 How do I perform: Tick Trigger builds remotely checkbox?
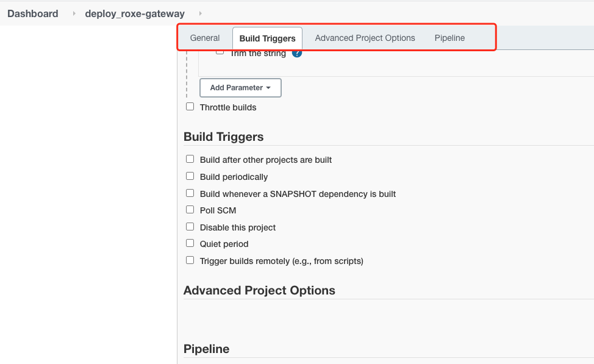190,260
